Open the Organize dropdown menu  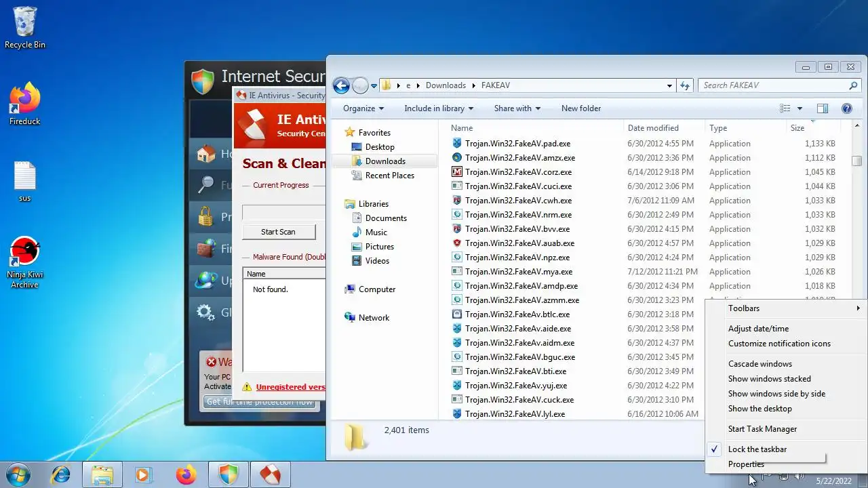363,108
